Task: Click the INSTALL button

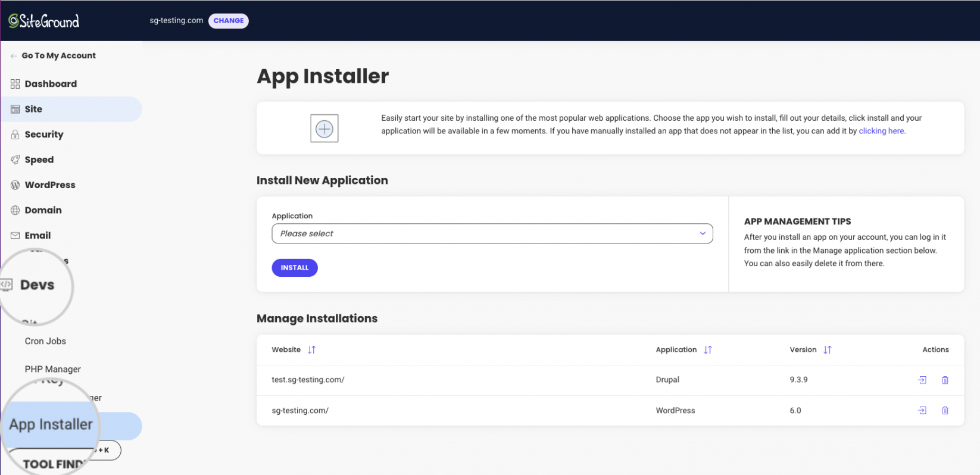Action: [x=295, y=268]
